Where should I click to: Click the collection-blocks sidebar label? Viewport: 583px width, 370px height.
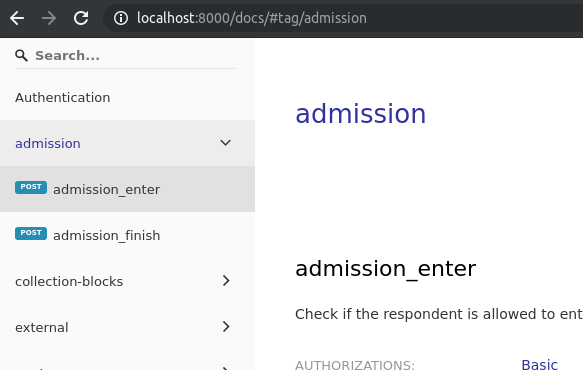pyautogui.click(x=69, y=281)
